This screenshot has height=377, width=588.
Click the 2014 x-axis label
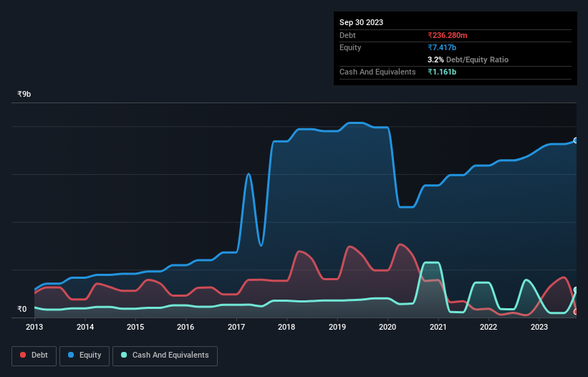click(x=85, y=327)
